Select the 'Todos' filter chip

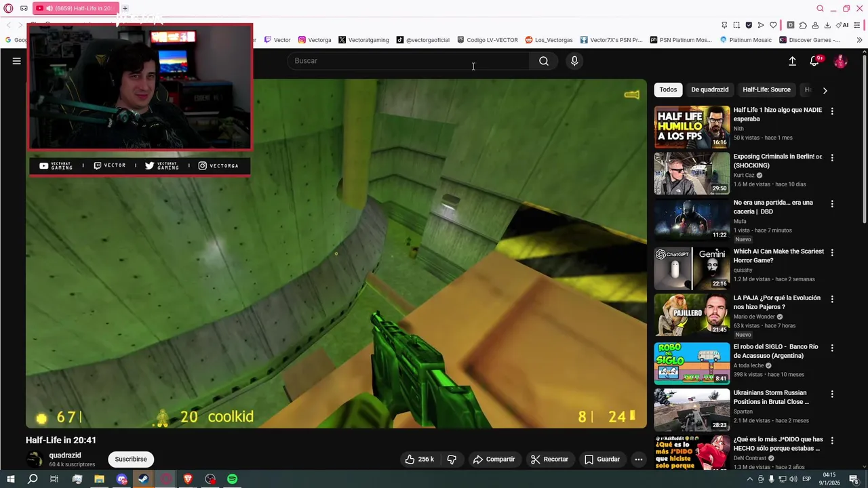[x=668, y=89]
